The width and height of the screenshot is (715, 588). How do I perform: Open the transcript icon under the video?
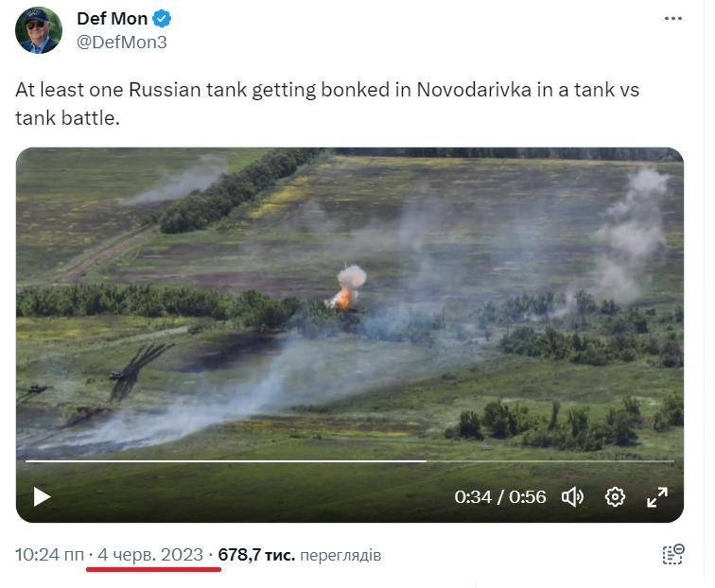[x=673, y=554]
